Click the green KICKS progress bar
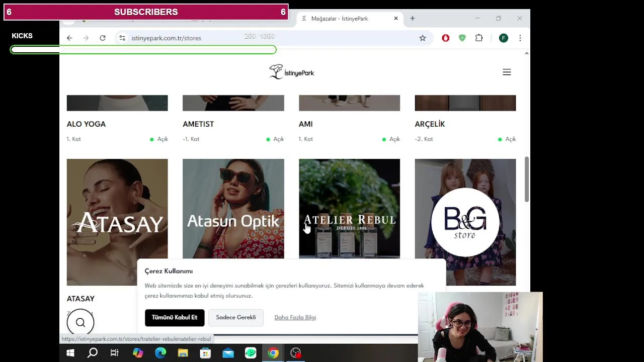 (143, 50)
